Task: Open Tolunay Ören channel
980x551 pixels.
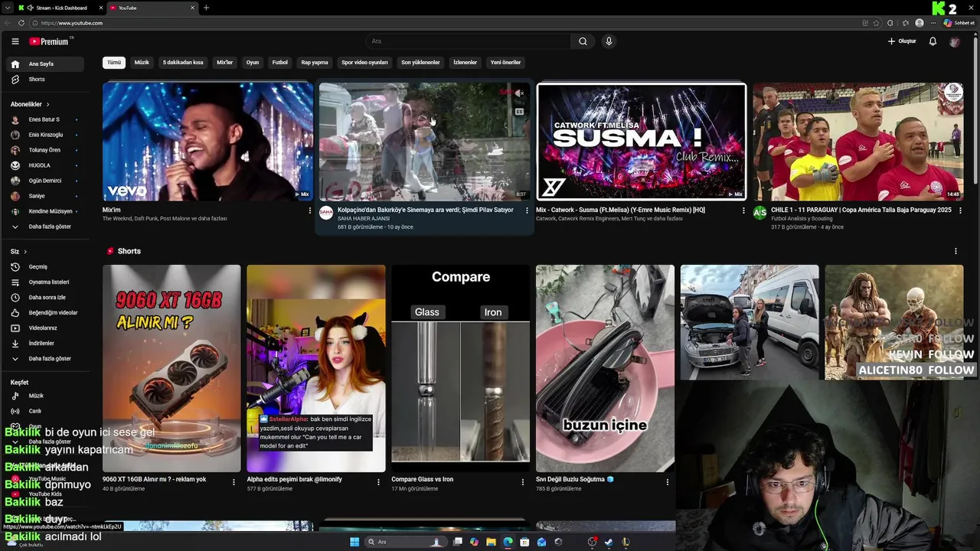Action: click(45, 150)
